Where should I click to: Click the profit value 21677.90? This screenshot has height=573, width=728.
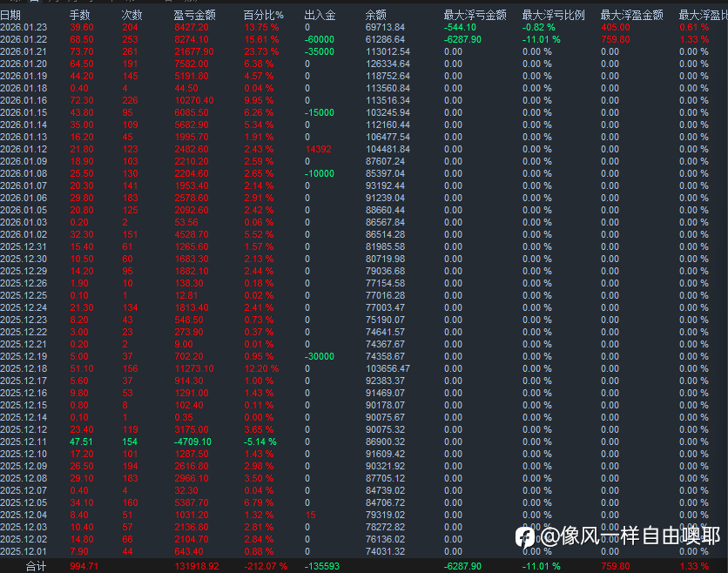point(194,51)
